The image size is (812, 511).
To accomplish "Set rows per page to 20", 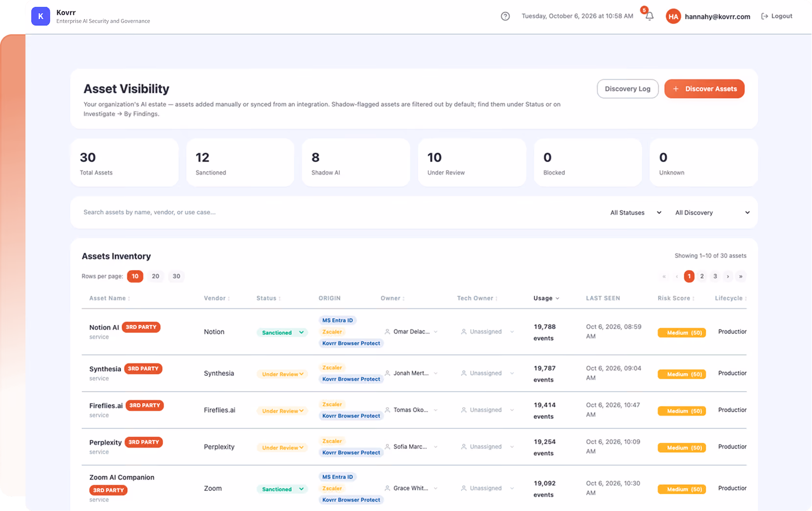I will pos(155,276).
